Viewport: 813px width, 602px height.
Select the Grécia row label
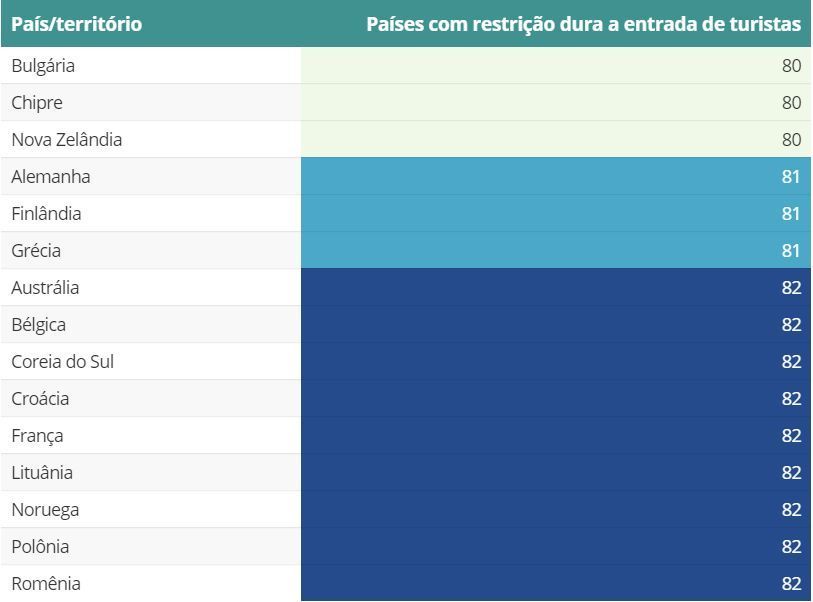tap(36, 250)
